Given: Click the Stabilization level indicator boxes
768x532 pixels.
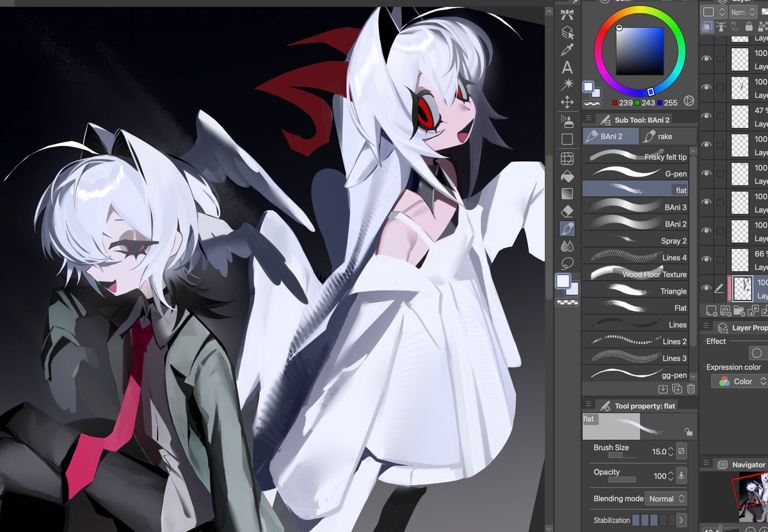Looking at the screenshot, I should (653, 520).
